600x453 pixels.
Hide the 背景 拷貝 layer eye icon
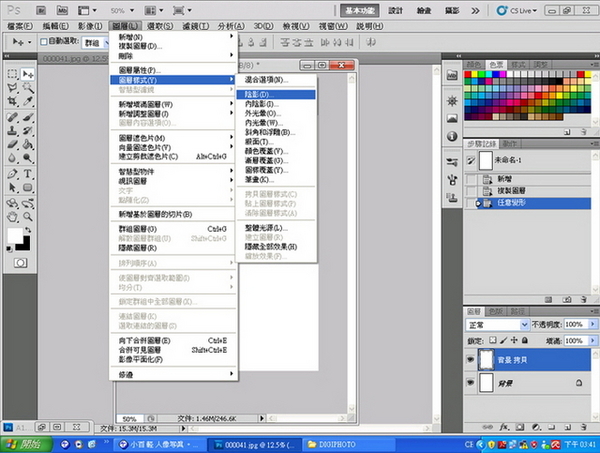(470, 360)
